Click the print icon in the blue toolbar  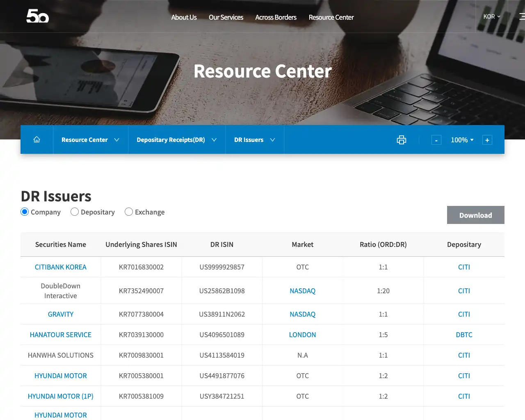tap(401, 139)
